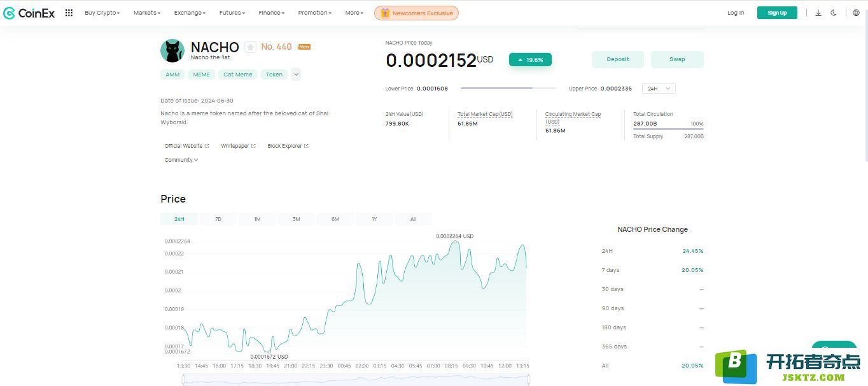868x386 pixels.
Task: Select the MEME tag
Action: [x=201, y=75]
